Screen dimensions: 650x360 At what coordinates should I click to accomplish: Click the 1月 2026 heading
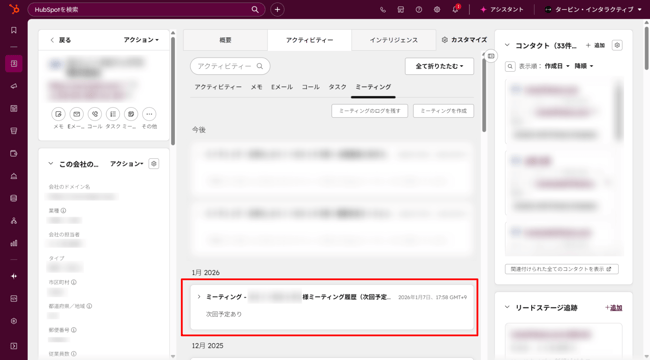pyautogui.click(x=206, y=272)
